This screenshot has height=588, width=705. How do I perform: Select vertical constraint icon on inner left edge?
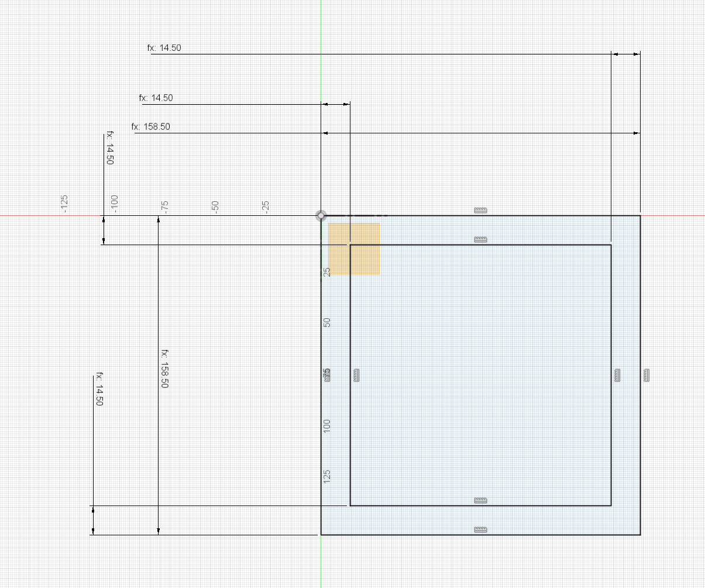pyautogui.click(x=357, y=376)
